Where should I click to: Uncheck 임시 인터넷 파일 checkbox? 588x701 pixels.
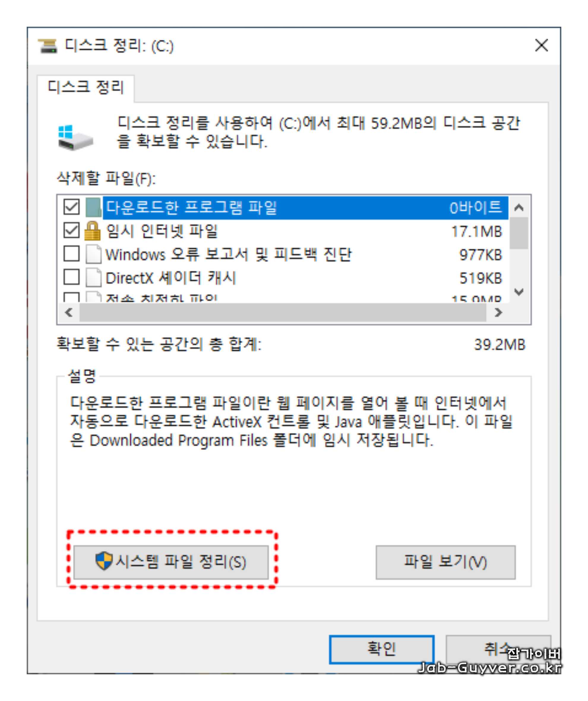(x=71, y=231)
